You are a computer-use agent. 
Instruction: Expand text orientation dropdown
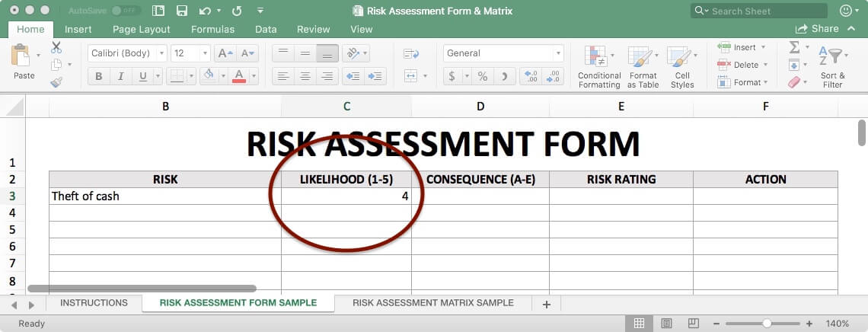coord(366,53)
